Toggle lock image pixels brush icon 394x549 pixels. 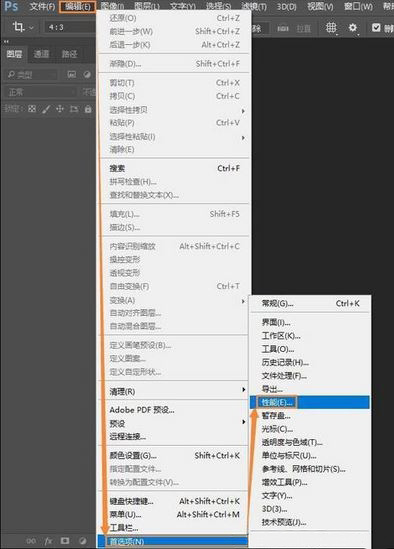pyautogui.click(x=46, y=109)
